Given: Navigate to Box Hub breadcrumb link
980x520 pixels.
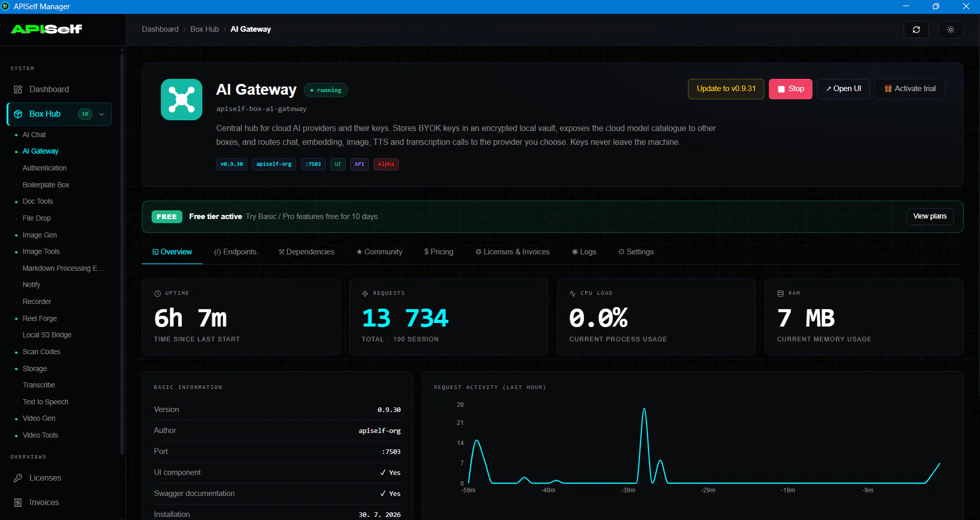Looking at the screenshot, I should [204, 29].
